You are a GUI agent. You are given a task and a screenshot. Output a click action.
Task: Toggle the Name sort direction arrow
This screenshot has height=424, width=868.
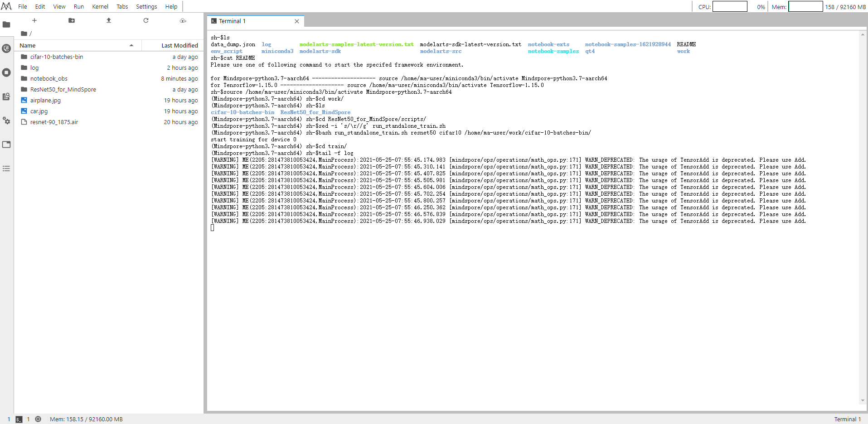[131, 45]
